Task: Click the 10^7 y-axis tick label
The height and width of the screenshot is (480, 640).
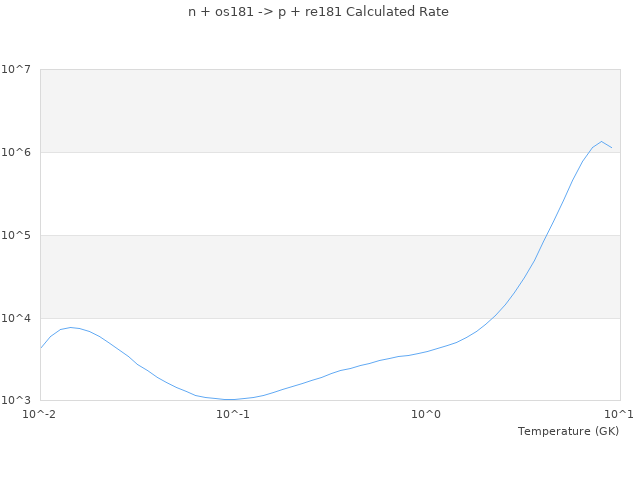Action: 15,69
